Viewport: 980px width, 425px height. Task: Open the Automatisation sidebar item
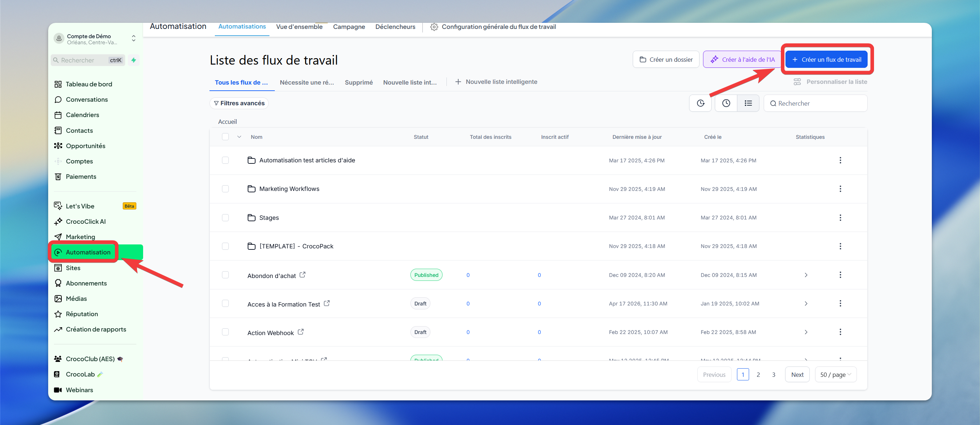(96, 252)
